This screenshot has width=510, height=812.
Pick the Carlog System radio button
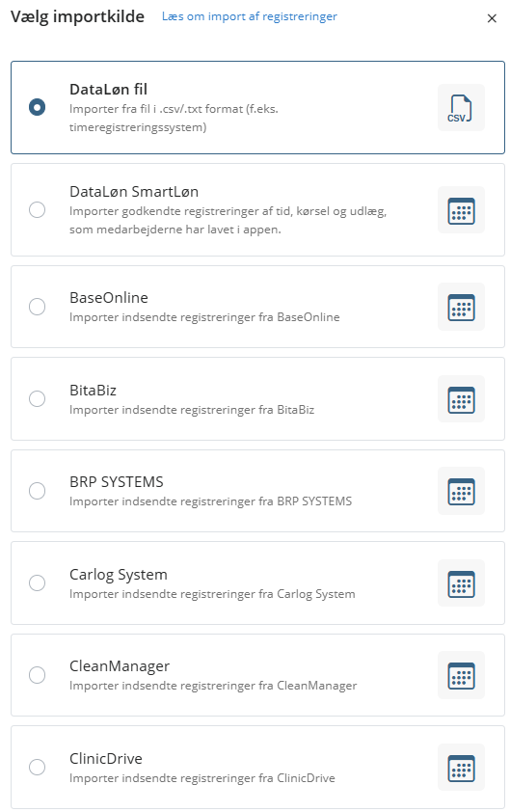[x=37, y=582]
